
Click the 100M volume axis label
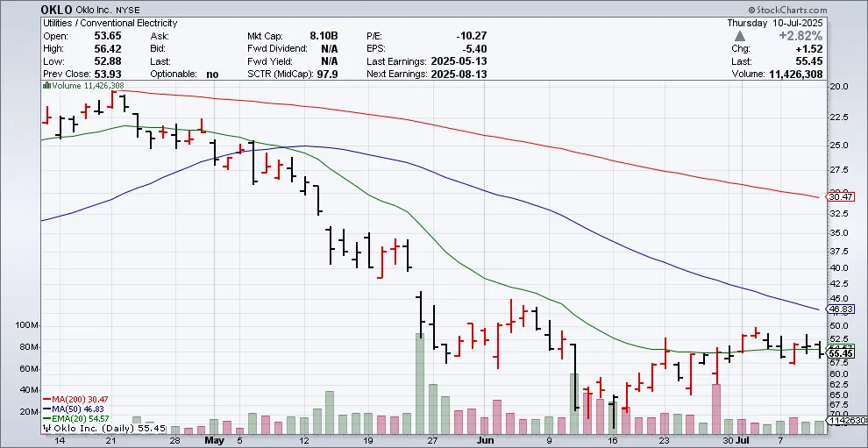pos(28,325)
